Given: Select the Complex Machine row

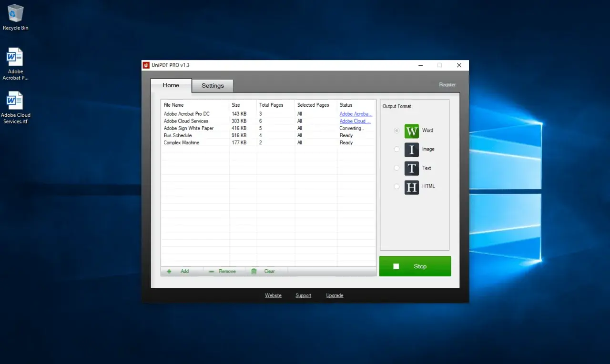Looking at the screenshot, I should [268, 142].
